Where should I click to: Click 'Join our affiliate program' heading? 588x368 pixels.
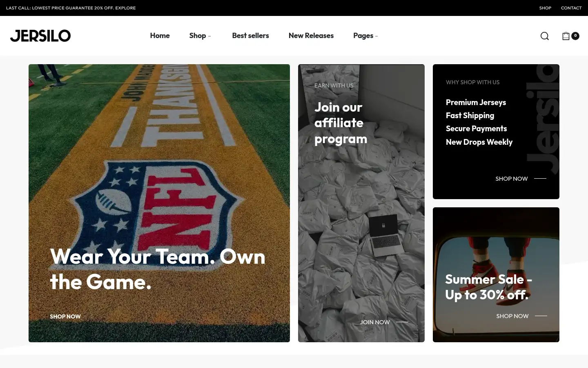tap(341, 123)
